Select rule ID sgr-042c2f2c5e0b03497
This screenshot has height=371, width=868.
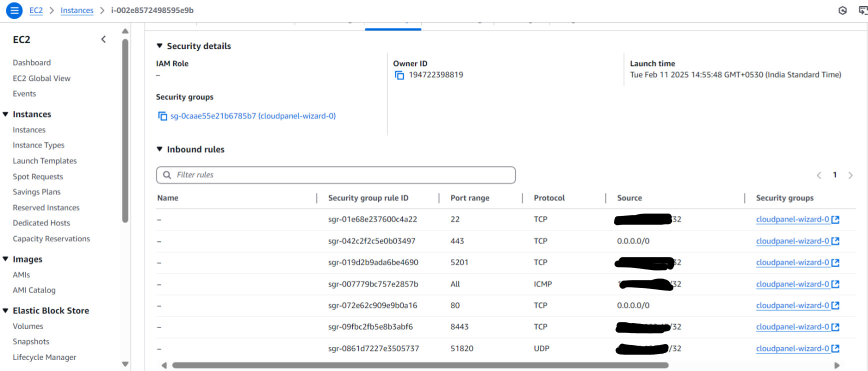pyautogui.click(x=372, y=241)
